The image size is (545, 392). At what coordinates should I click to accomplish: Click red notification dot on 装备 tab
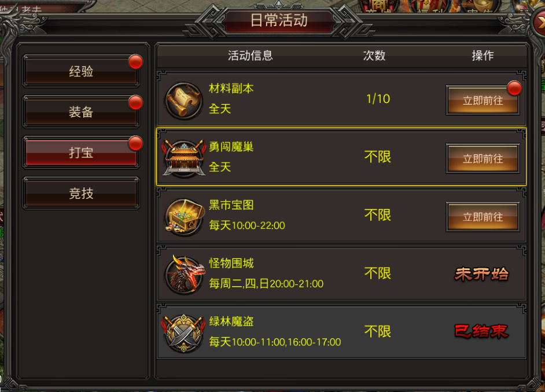(x=135, y=103)
